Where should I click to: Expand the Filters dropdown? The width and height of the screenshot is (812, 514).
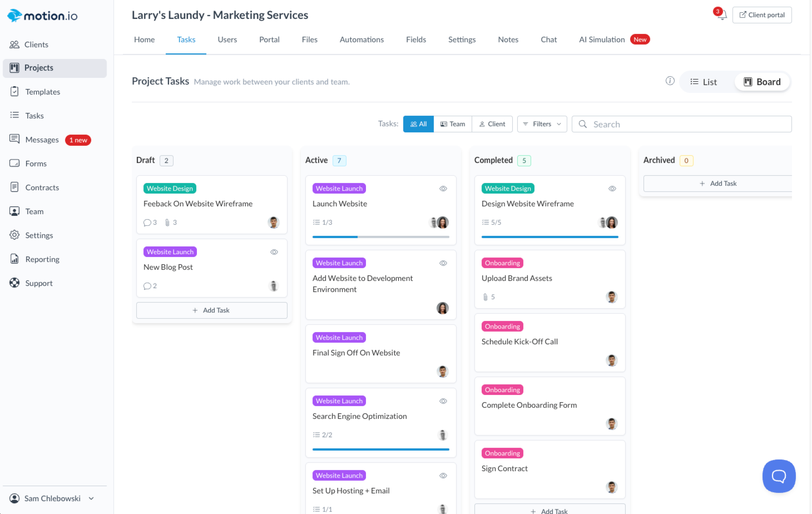tap(541, 124)
